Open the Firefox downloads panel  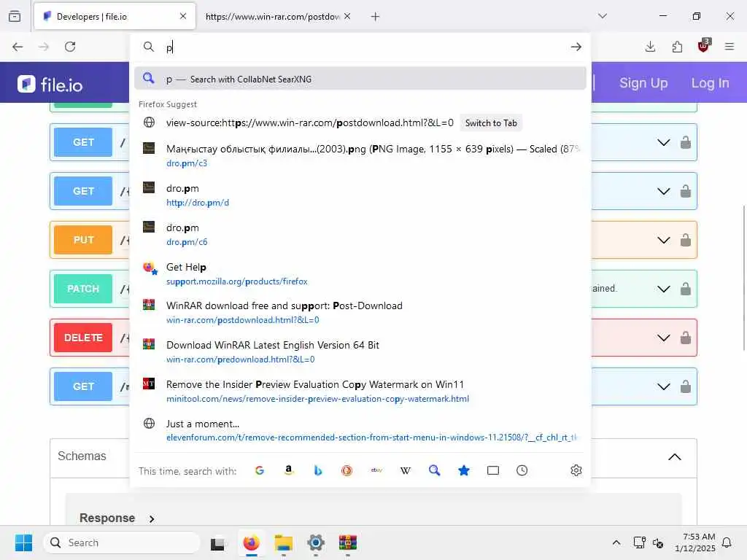[650, 47]
